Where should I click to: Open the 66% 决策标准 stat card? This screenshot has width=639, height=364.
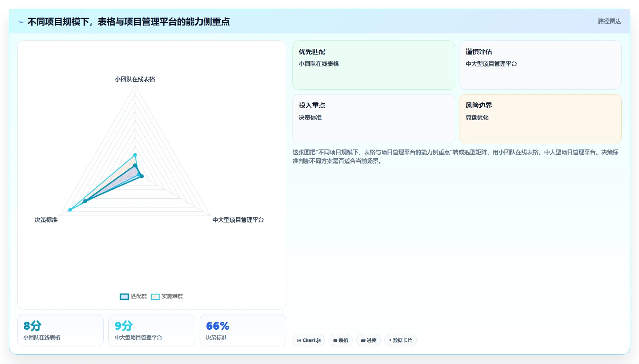[243, 330]
